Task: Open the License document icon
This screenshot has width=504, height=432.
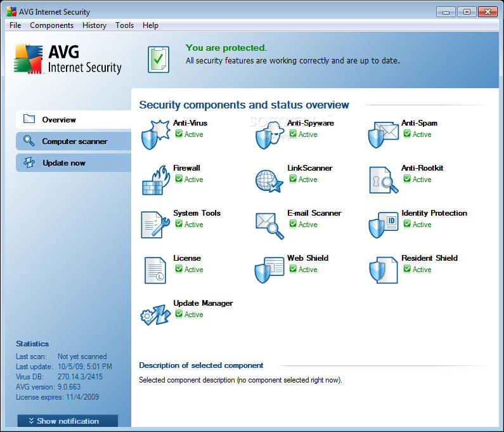Action: pos(155,270)
